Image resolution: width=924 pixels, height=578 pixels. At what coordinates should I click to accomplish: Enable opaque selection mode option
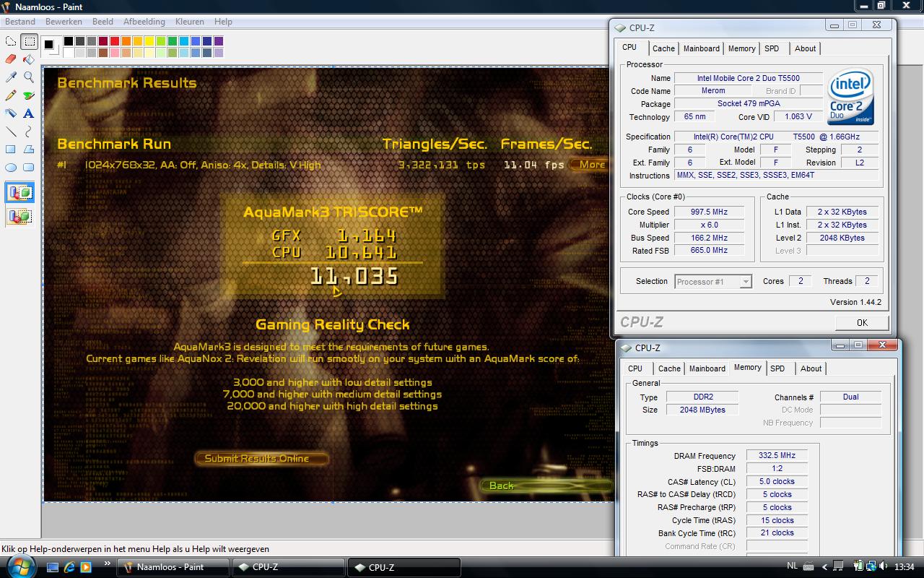(x=20, y=193)
